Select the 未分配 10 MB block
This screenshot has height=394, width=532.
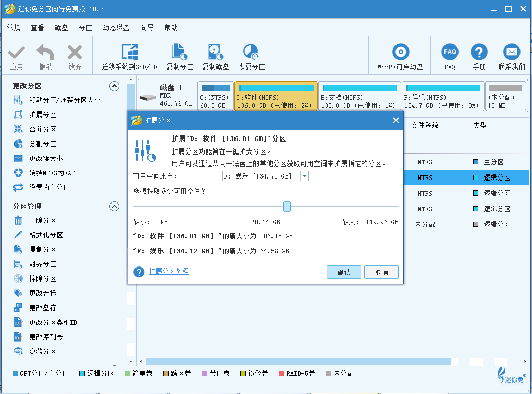click(x=505, y=96)
